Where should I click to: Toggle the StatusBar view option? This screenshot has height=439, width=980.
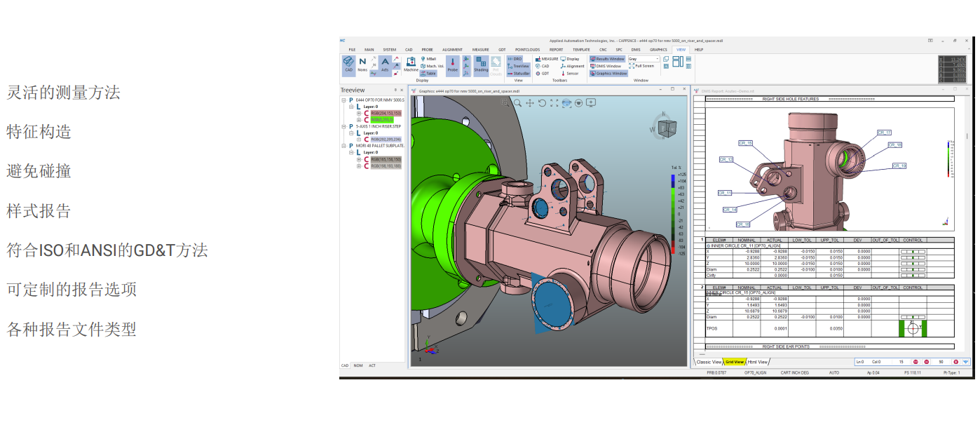coord(518,73)
